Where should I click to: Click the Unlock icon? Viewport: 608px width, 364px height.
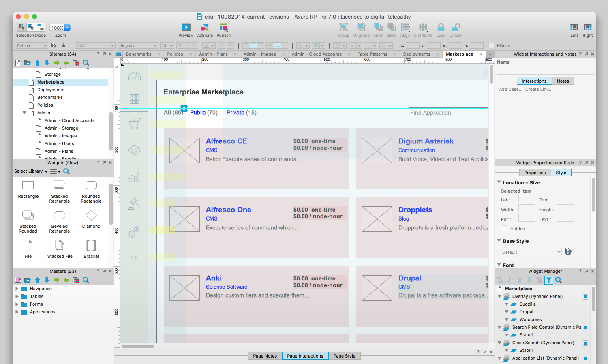pos(456,27)
